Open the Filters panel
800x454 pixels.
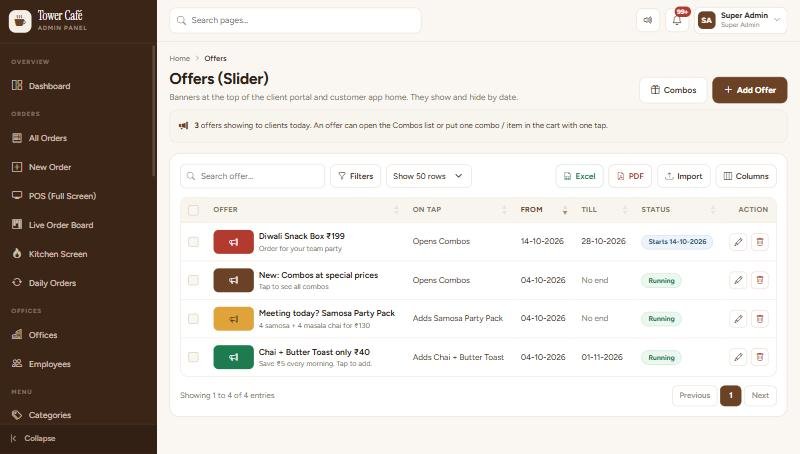[x=356, y=176]
